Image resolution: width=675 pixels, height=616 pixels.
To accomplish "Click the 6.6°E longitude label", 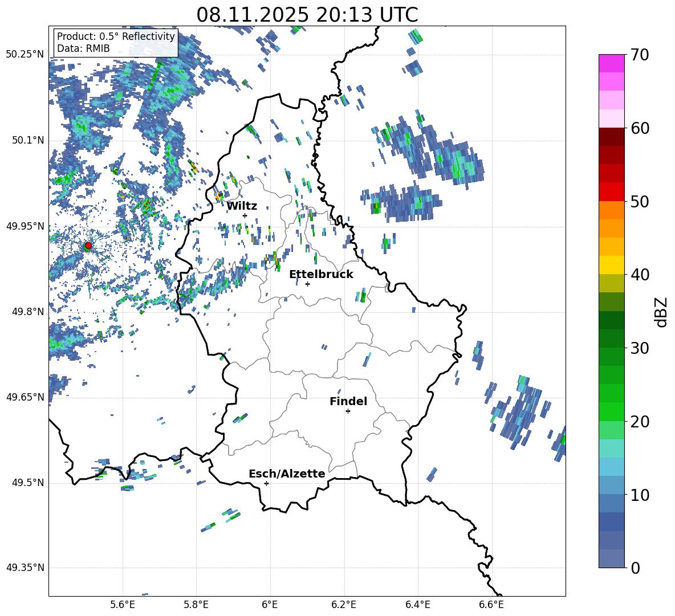I will coord(491,605).
